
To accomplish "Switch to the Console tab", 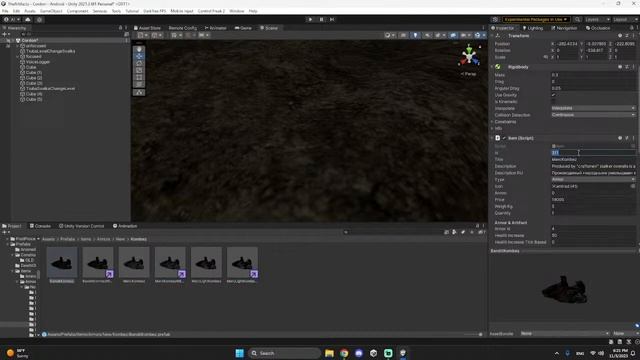I will pos(40,226).
